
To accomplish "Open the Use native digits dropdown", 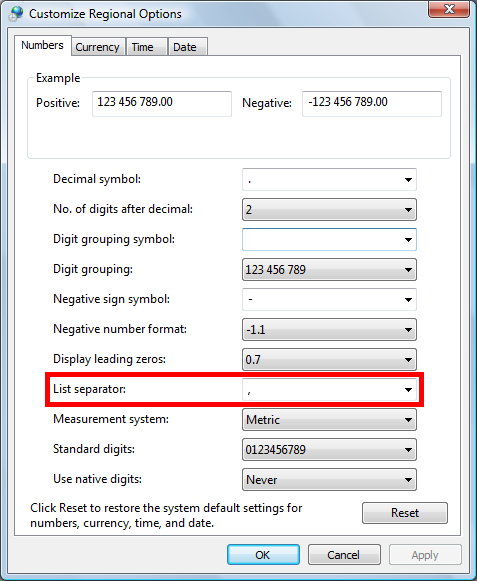I will 329,479.
